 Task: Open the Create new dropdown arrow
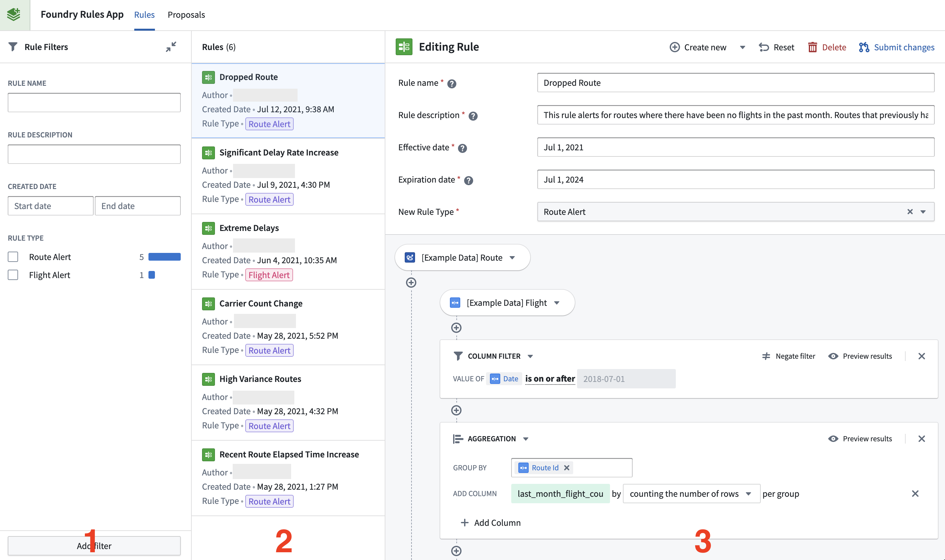click(x=742, y=47)
